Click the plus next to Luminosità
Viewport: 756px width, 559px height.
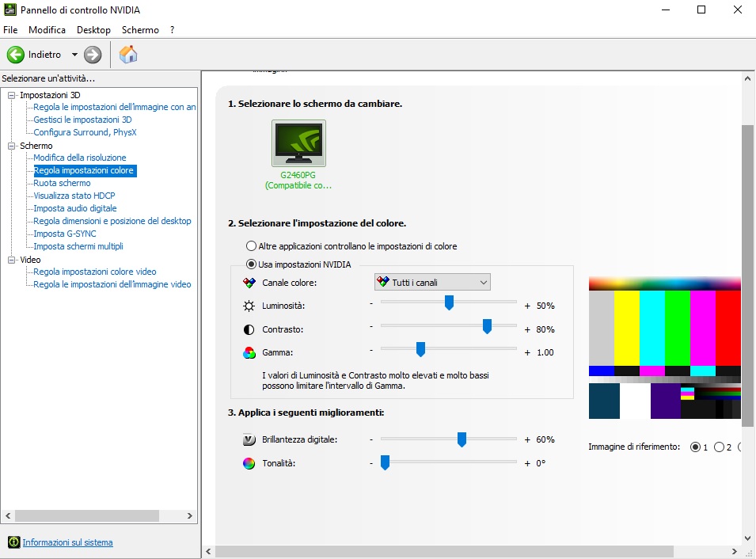coord(527,306)
